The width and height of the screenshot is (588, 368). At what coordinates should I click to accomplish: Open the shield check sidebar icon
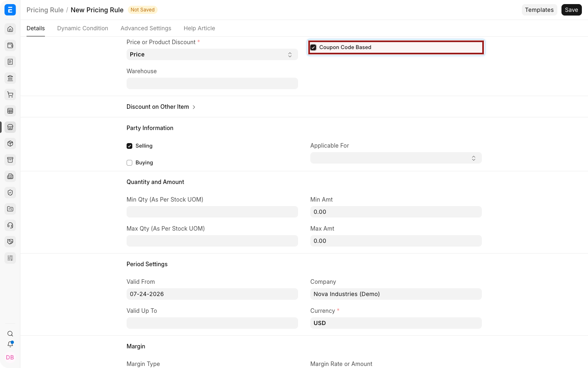point(10,193)
